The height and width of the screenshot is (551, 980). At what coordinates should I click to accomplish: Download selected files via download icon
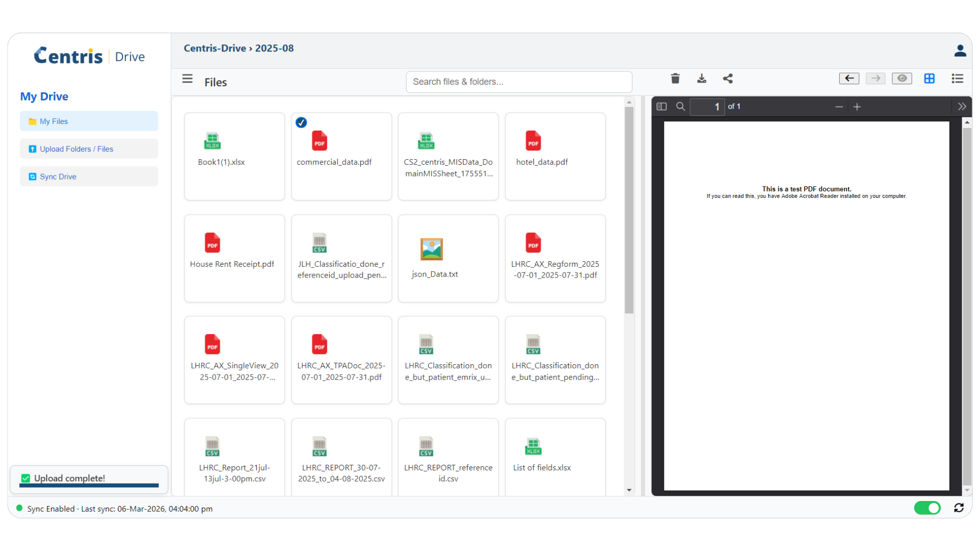[702, 79]
